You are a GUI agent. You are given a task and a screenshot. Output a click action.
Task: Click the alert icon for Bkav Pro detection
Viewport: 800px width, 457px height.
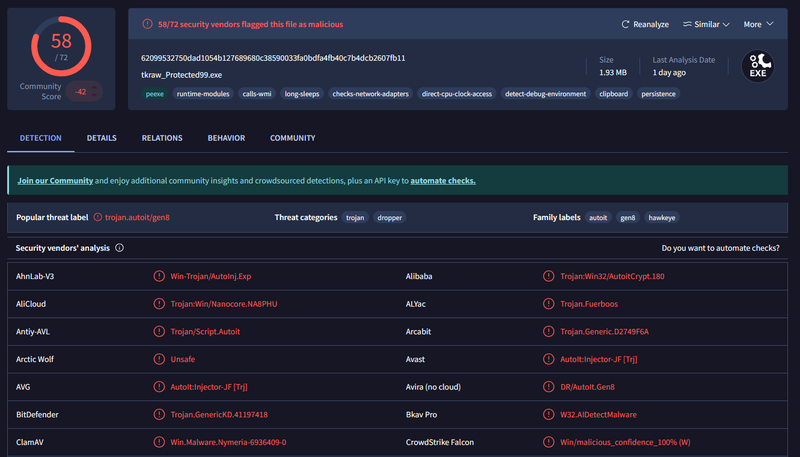(x=548, y=414)
